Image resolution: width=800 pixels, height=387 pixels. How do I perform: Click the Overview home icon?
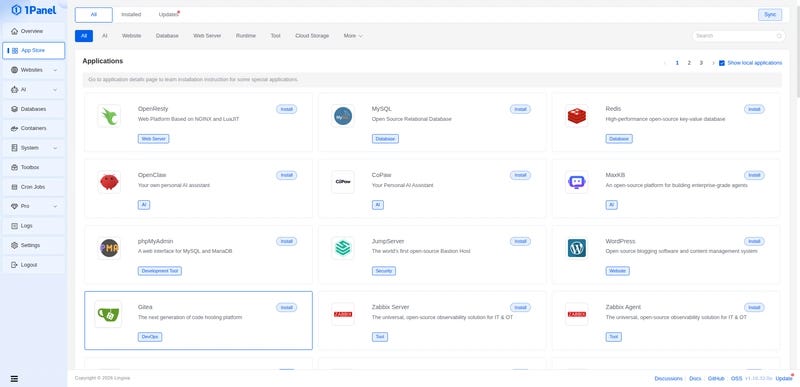click(14, 31)
